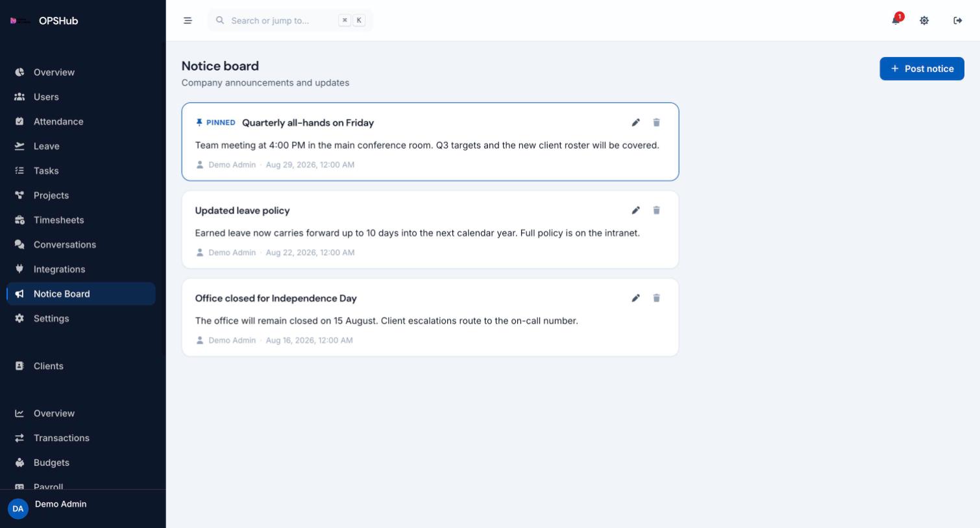Edit the Independence Day notice
The width and height of the screenshot is (980, 528).
pos(636,298)
